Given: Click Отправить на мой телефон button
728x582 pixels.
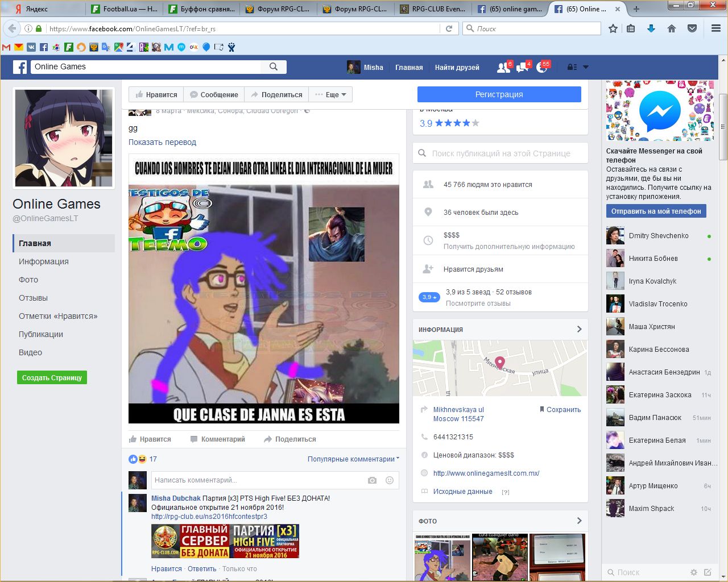Looking at the screenshot, I should click(656, 211).
